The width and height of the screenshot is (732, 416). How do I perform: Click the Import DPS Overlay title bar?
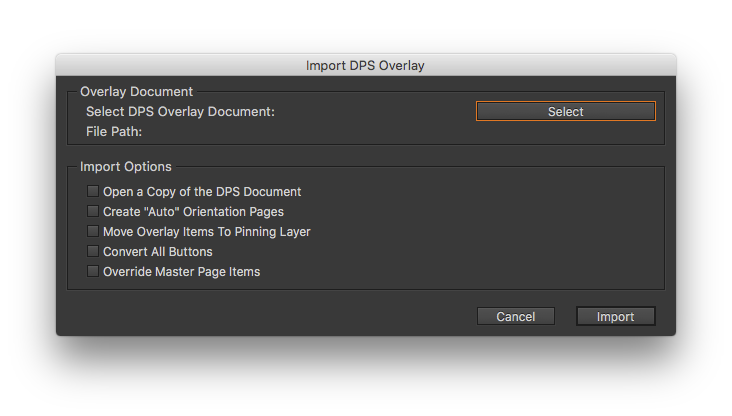(x=366, y=65)
